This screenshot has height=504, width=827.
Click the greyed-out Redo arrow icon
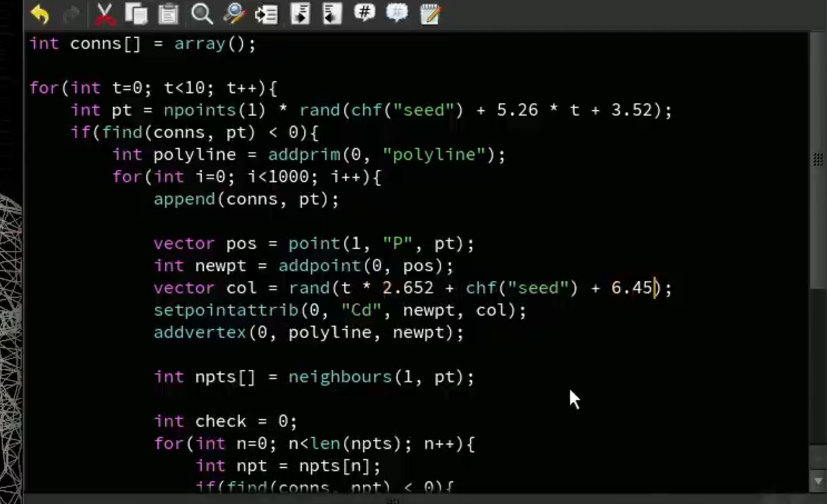click(71, 14)
